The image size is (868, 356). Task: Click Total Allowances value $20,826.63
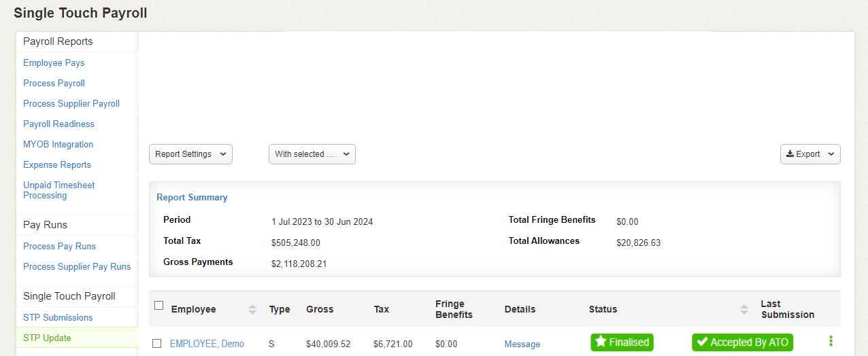point(639,243)
